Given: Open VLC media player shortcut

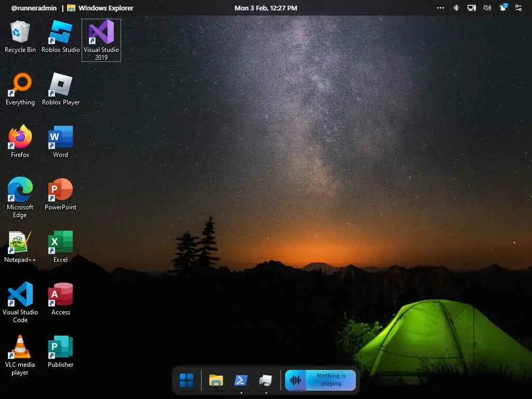Looking at the screenshot, I should [x=20, y=355].
